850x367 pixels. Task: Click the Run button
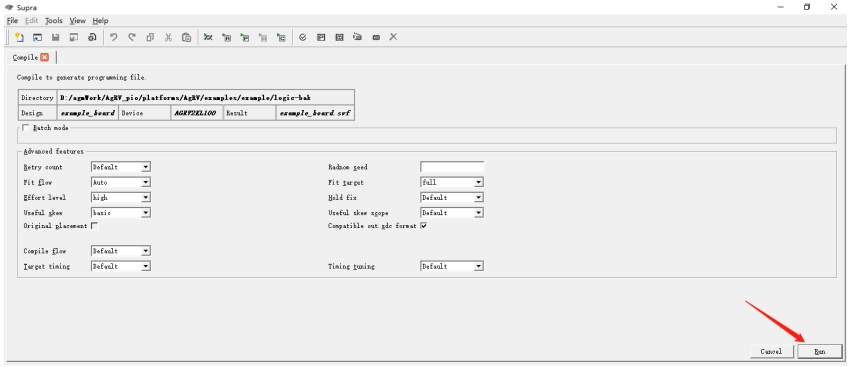[x=820, y=351]
